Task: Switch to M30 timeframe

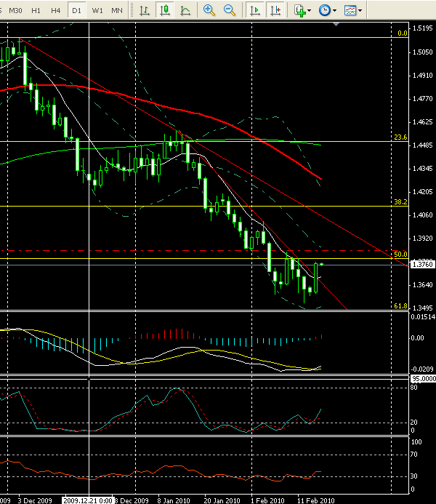Action: pyautogui.click(x=15, y=11)
